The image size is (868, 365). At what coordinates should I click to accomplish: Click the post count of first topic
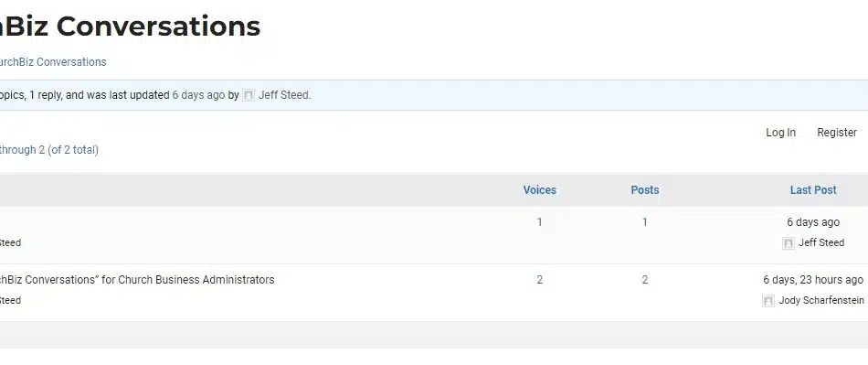pyautogui.click(x=645, y=222)
